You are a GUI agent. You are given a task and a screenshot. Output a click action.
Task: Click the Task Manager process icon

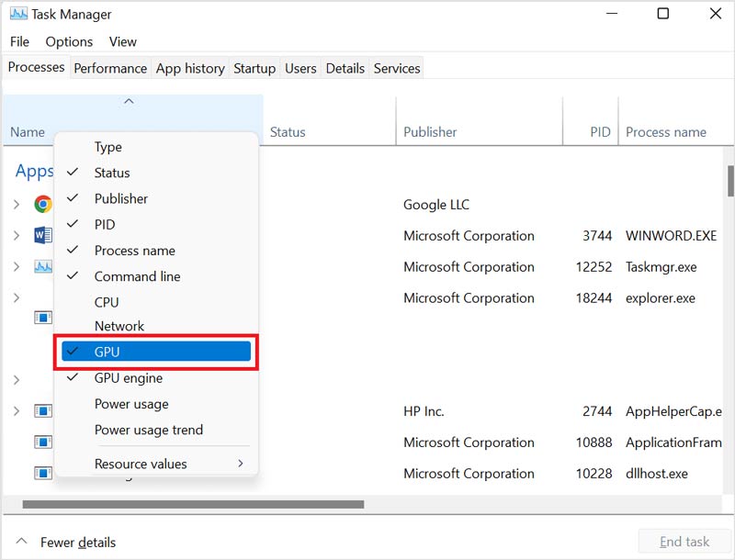pos(42,267)
